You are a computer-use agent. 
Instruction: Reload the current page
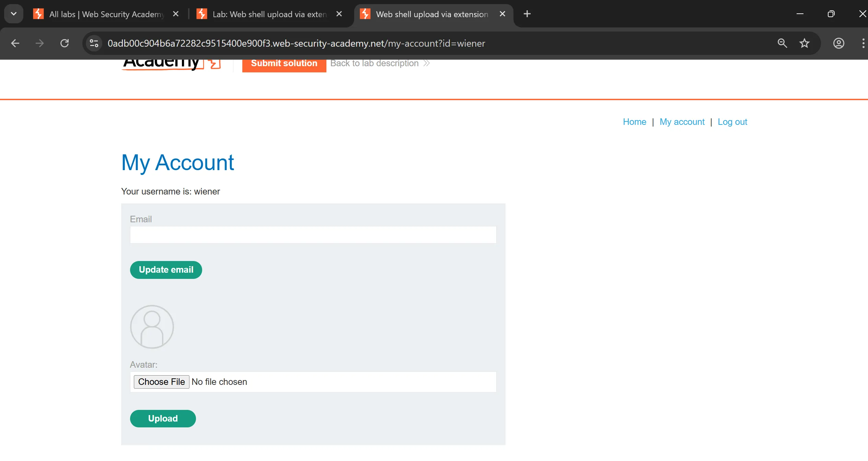(x=65, y=43)
